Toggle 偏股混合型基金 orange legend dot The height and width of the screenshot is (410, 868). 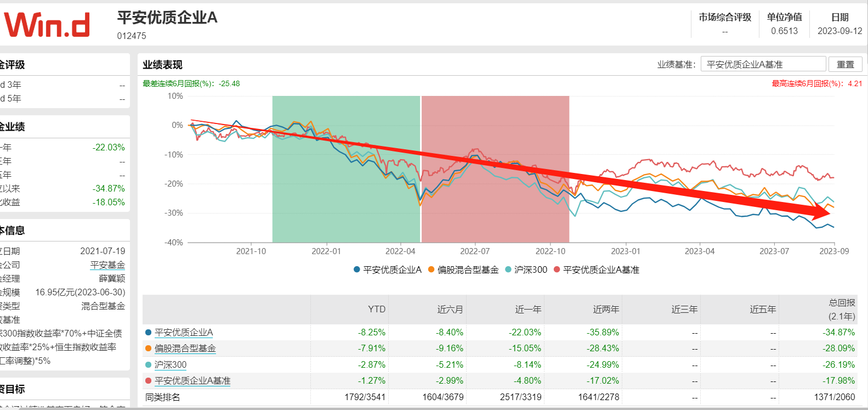(x=432, y=269)
